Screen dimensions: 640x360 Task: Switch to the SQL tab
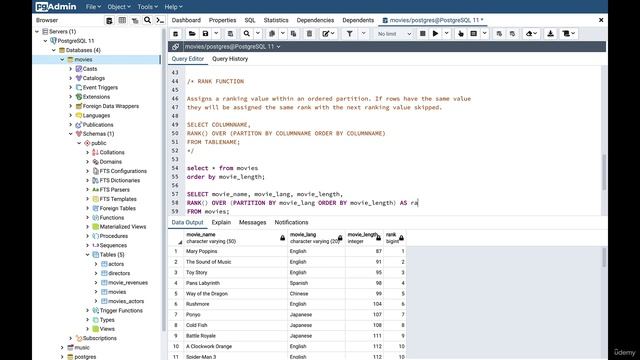pos(250,20)
